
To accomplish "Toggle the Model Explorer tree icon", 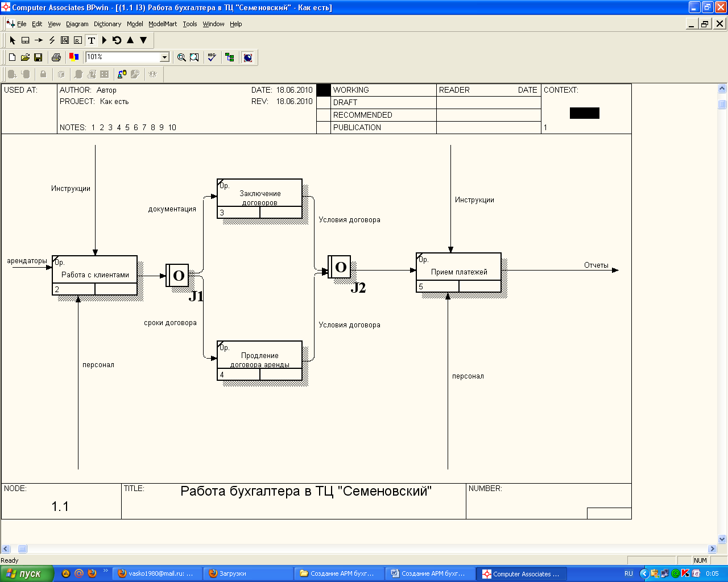I will (230, 57).
